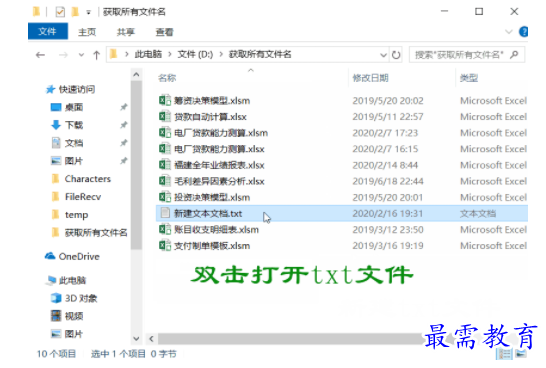Open 快速访问 in navigation pane
The image size is (546, 368).
pyautogui.click(x=77, y=89)
